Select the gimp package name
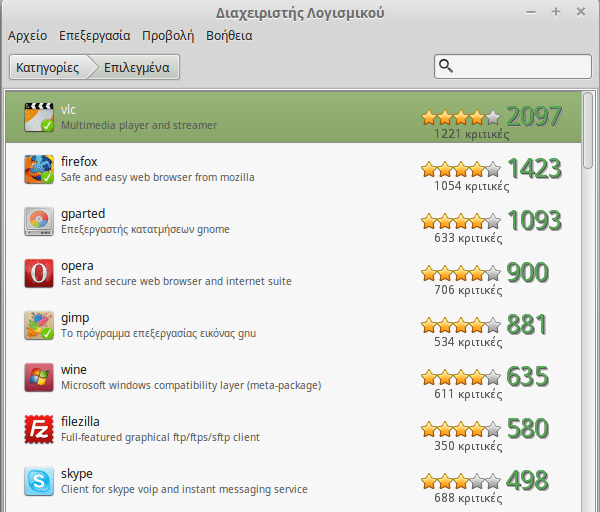Image resolution: width=600 pixels, height=512 pixels. (75, 318)
